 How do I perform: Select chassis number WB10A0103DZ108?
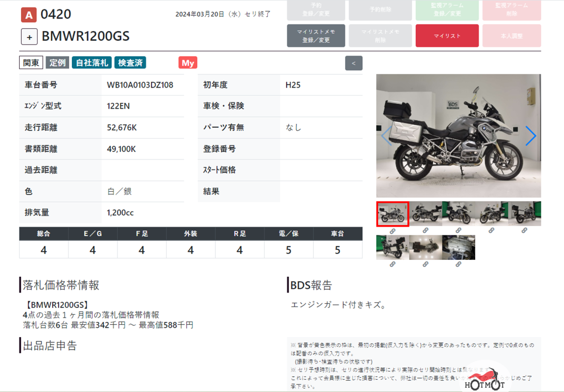click(140, 85)
